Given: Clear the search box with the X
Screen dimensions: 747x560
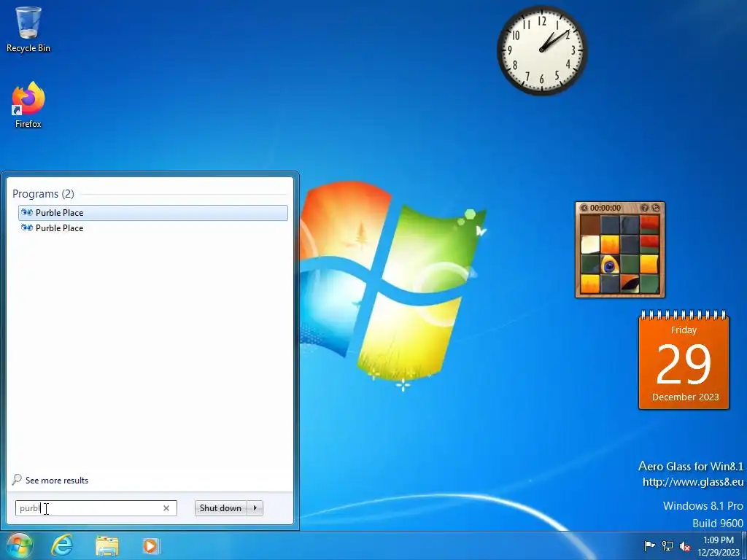Looking at the screenshot, I should [166, 508].
